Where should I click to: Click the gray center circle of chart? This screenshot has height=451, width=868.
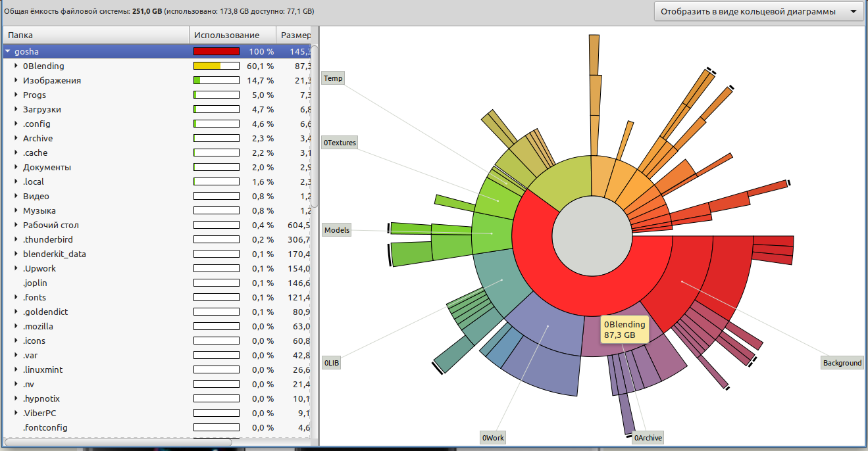[592, 236]
